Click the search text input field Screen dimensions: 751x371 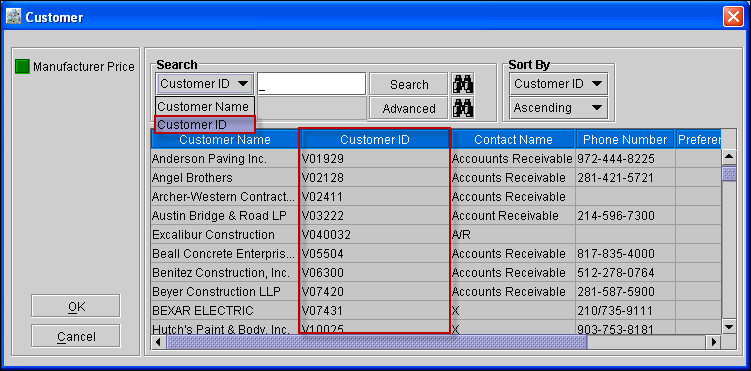pyautogui.click(x=311, y=84)
